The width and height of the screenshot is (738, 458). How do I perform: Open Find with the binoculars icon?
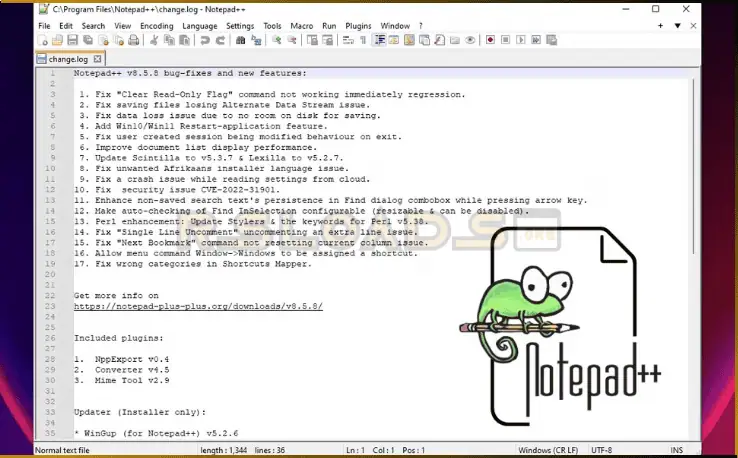[241, 40]
